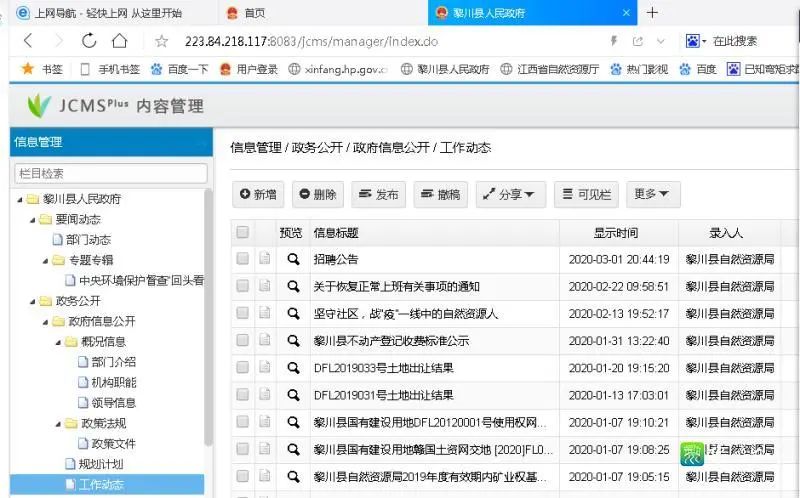Click the browser refresh icon
Viewport: 800px width, 498px height.
(89, 41)
